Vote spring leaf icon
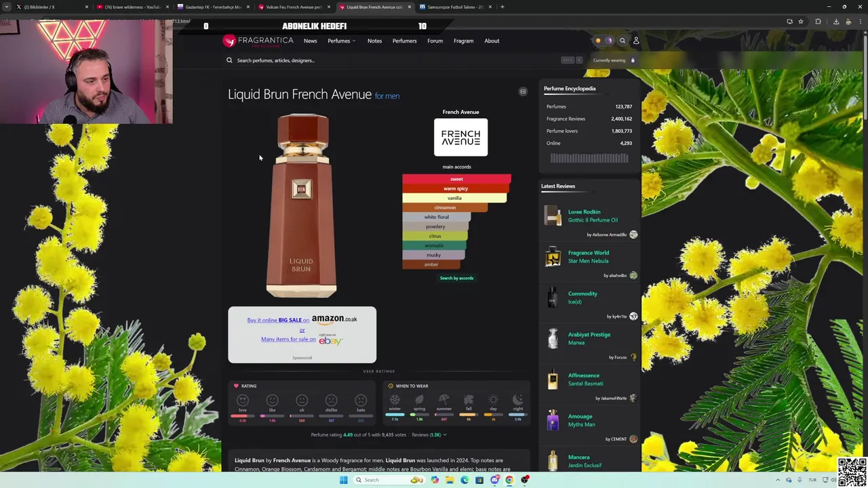The image size is (868, 488). click(x=419, y=400)
